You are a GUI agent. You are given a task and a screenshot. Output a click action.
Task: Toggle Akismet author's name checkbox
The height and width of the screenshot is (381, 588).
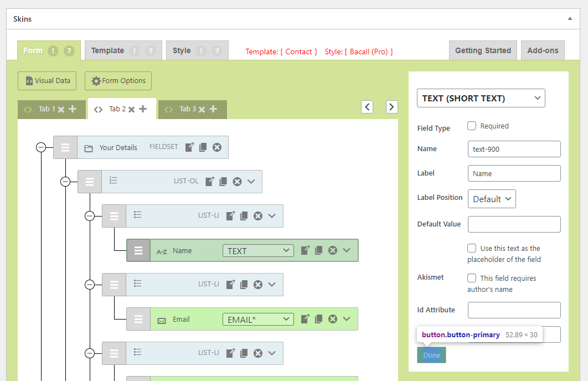tap(472, 278)
